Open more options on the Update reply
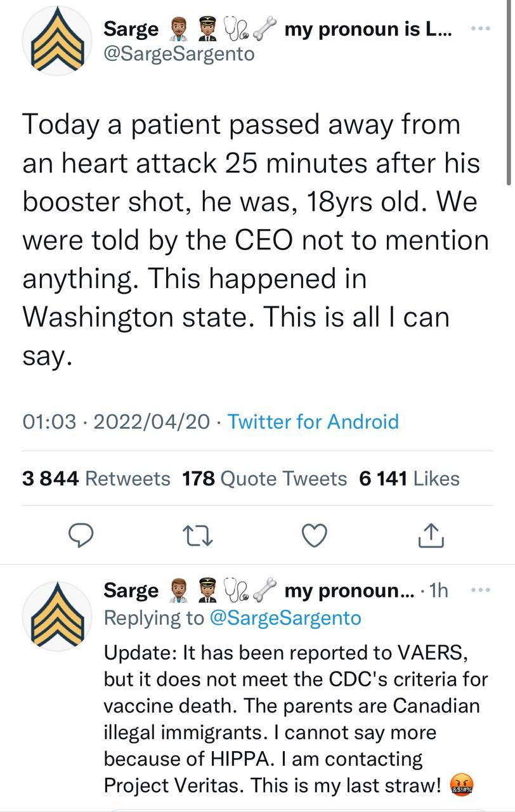The image size is (515, 812). [x=481, y=591]
